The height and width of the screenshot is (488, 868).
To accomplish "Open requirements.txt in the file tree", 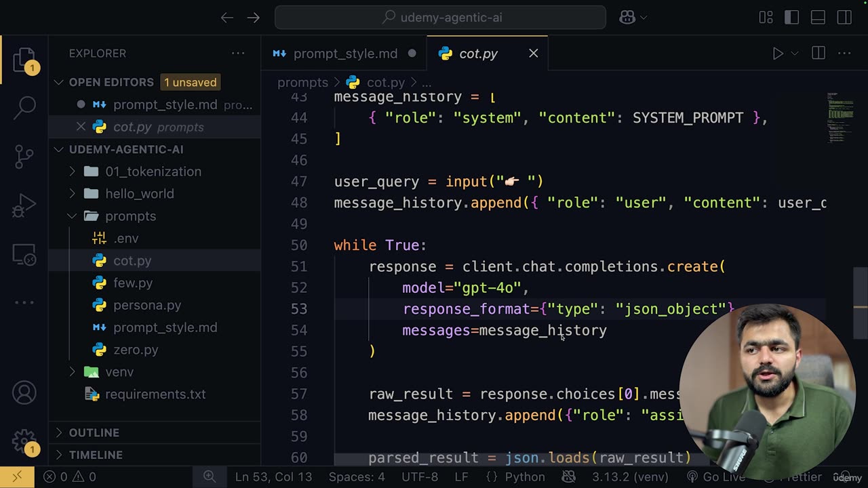I will coord(155,394).
